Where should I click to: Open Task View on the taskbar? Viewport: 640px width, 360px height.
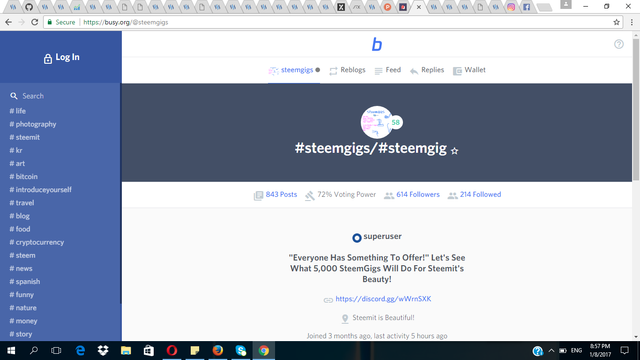[56, 351]
